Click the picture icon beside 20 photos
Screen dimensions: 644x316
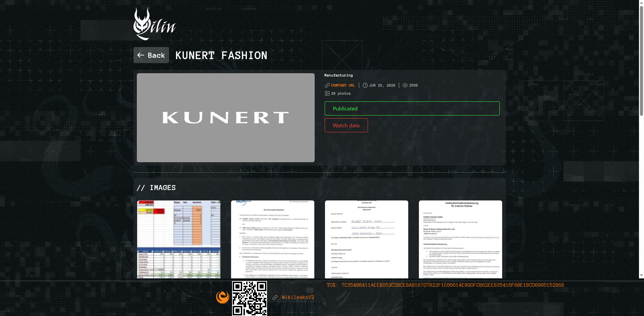(x=327, y=93)
